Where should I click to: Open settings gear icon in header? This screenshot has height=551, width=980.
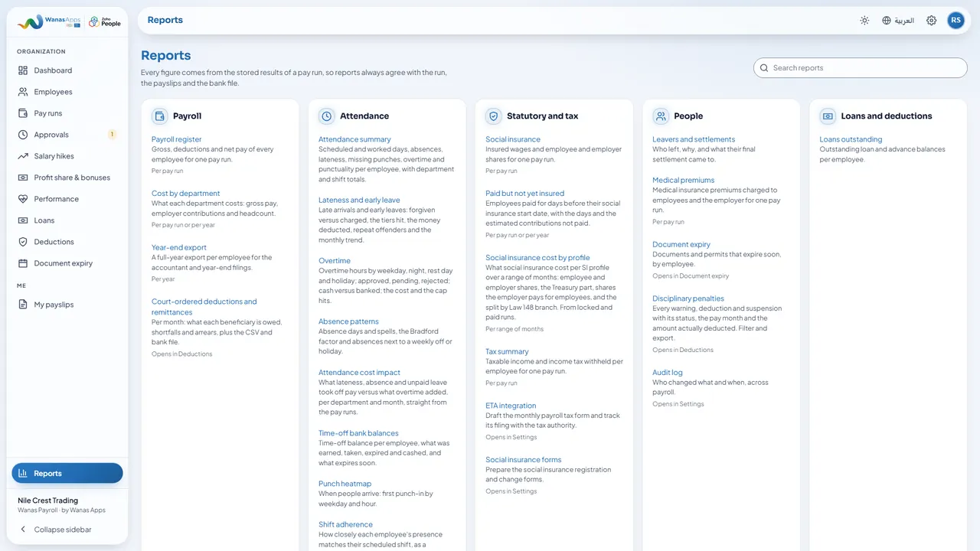coord(931,21)
